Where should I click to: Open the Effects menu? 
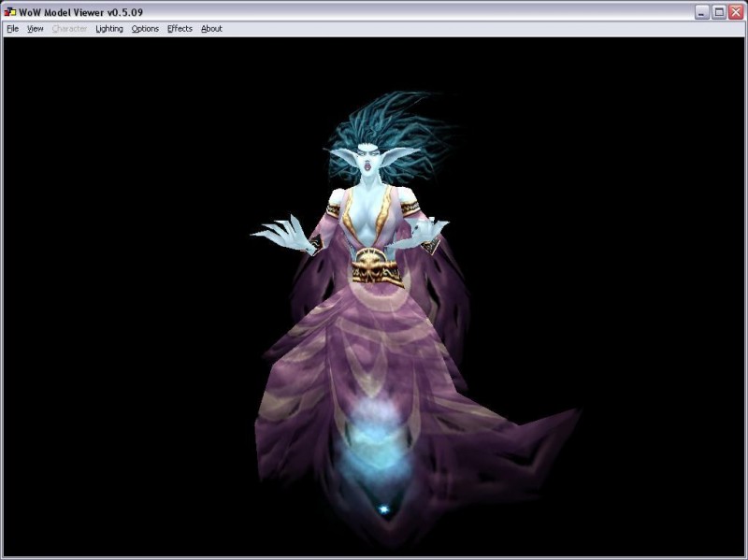pyautogui.click(x=180, y=29)
